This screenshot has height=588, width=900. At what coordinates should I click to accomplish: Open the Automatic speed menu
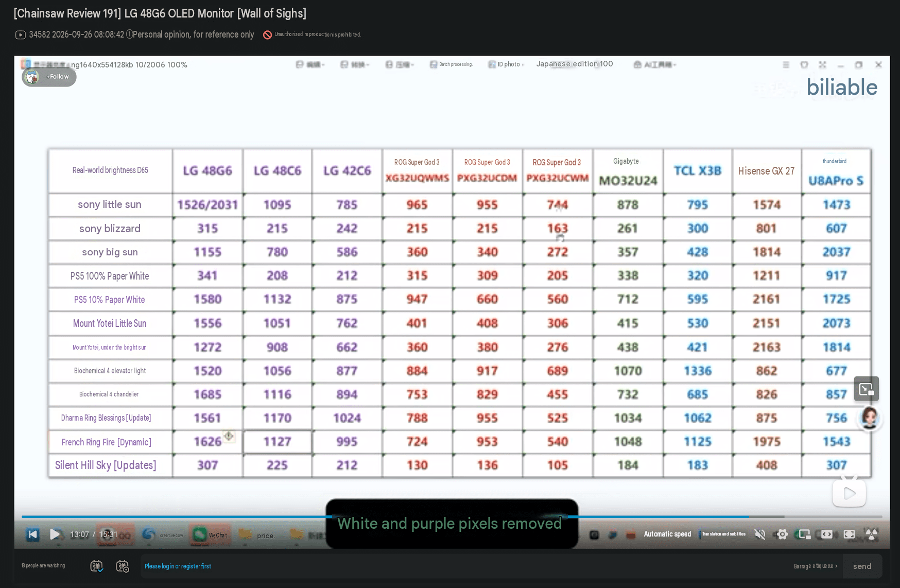(x=667, y=534)
